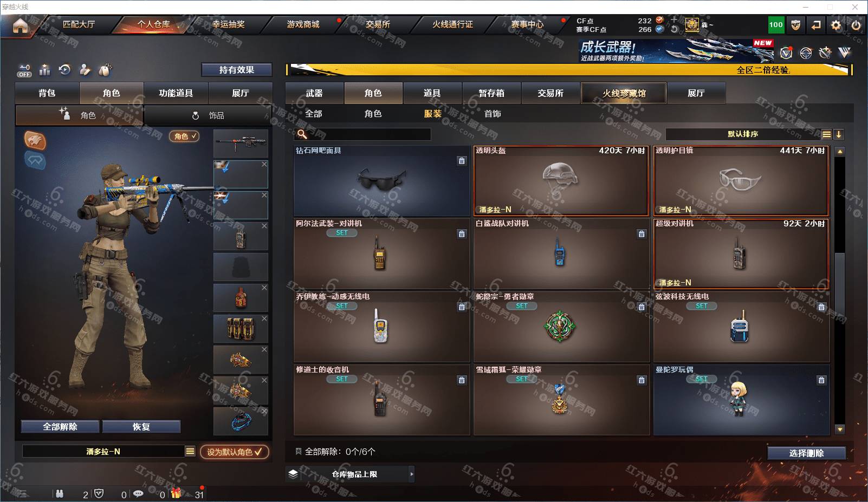
Task: Click the 选择删除 button
Action: click(806, 453)
